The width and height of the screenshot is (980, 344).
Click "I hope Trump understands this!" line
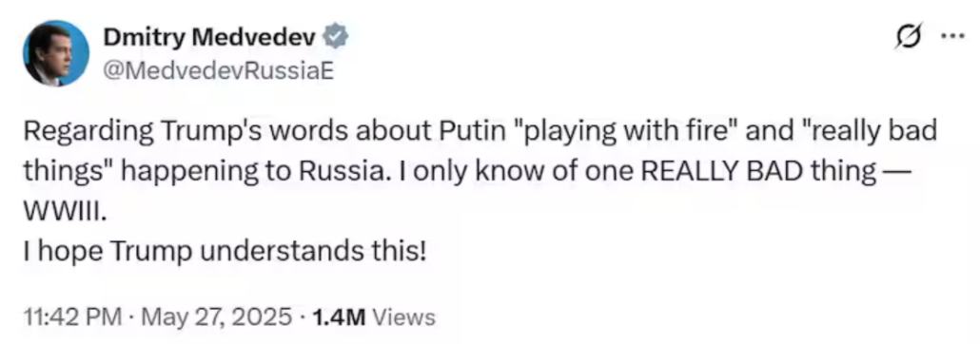coord(225,252)
